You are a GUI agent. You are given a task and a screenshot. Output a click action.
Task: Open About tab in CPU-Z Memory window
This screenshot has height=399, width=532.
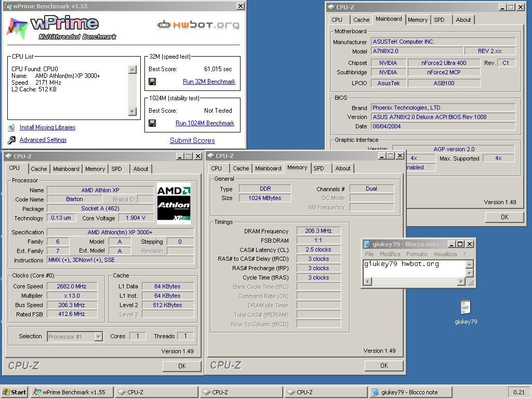(343, 168)
